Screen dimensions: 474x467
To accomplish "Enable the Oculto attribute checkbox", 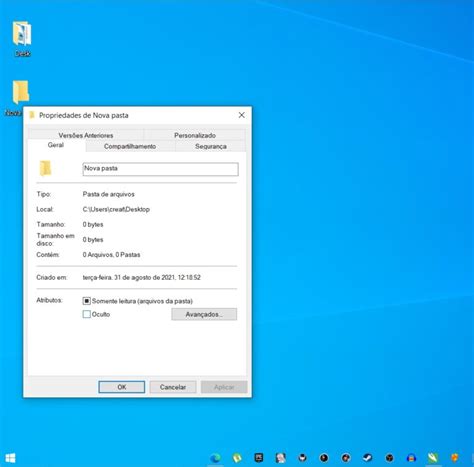I will click(x=87, y=314).
